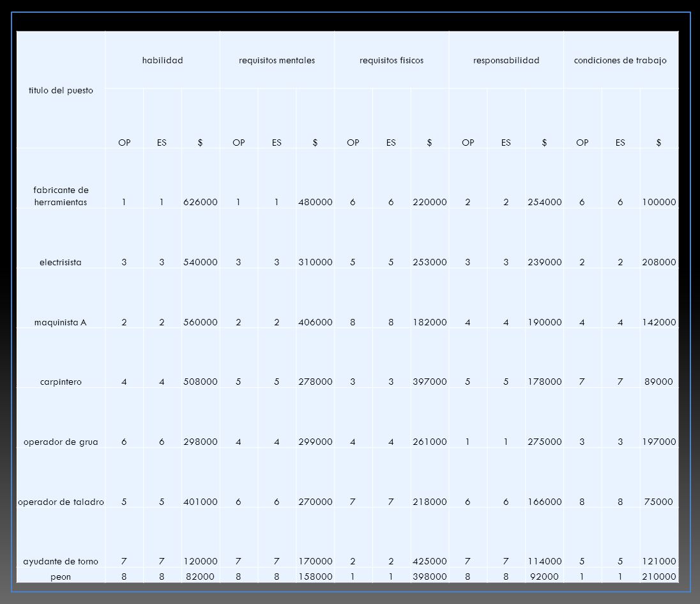Click the value 182000
Screen dimensions: 700x604
point(429,322)
